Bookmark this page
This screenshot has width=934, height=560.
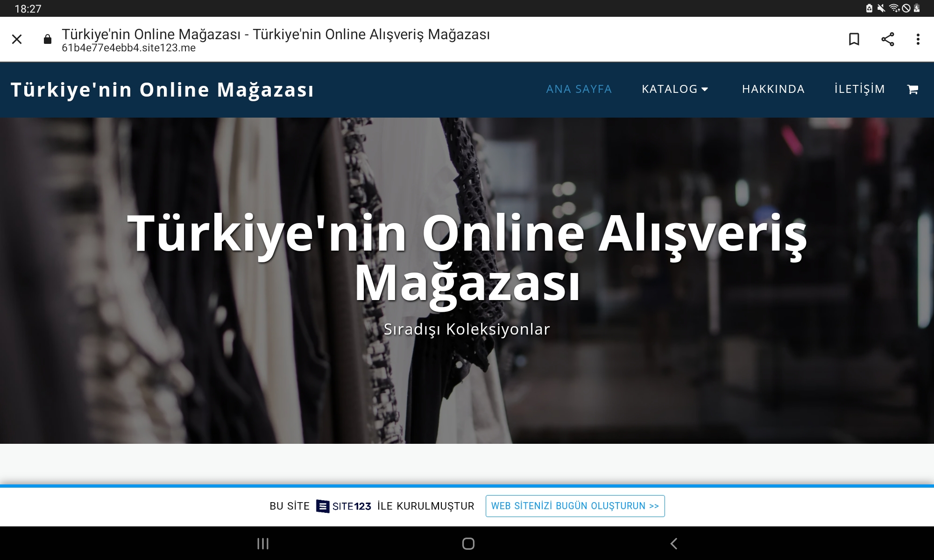[x=854, y=39]
